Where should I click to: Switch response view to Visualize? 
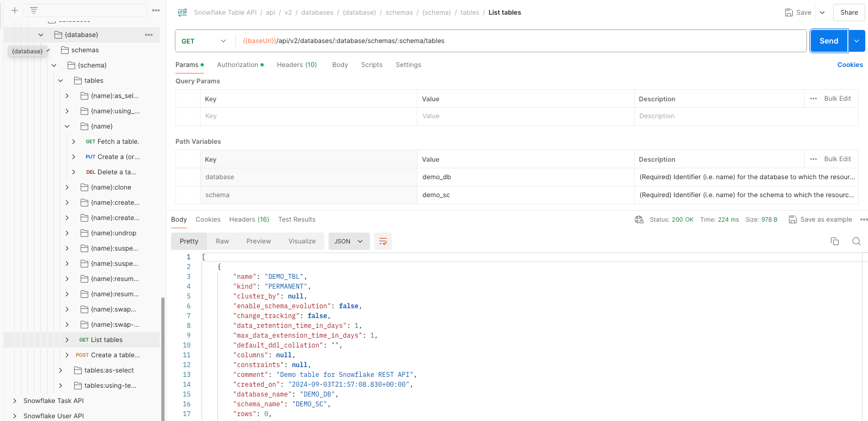pos(302,241)
